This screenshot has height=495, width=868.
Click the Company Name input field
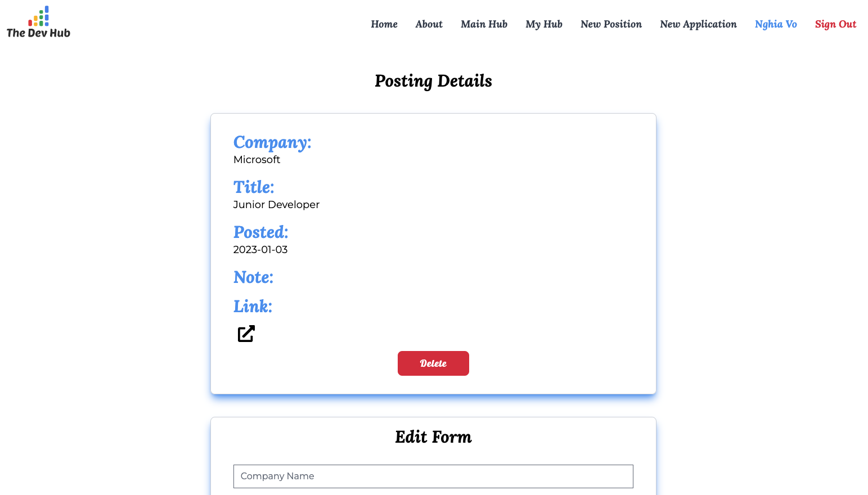[433, 476]
